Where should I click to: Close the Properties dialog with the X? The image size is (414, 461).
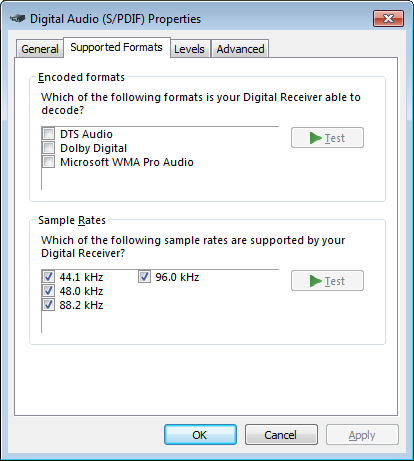388,18
